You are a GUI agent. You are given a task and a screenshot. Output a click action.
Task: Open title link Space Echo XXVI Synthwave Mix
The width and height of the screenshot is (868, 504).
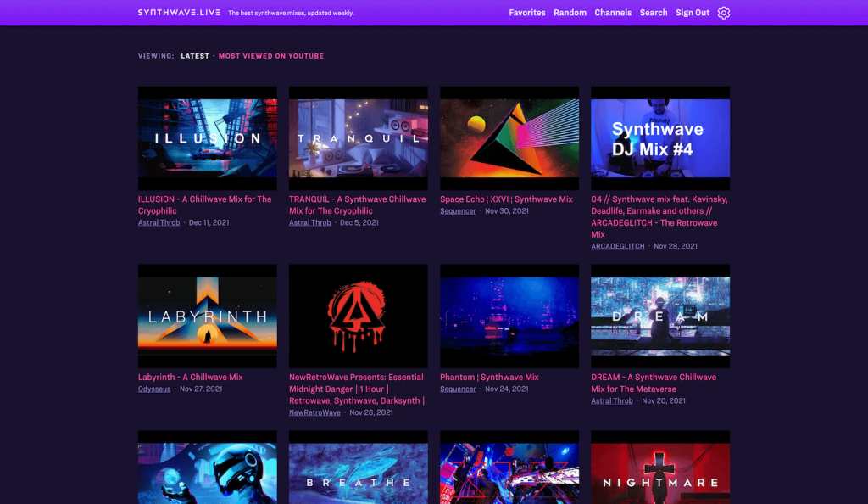(507, 199)
